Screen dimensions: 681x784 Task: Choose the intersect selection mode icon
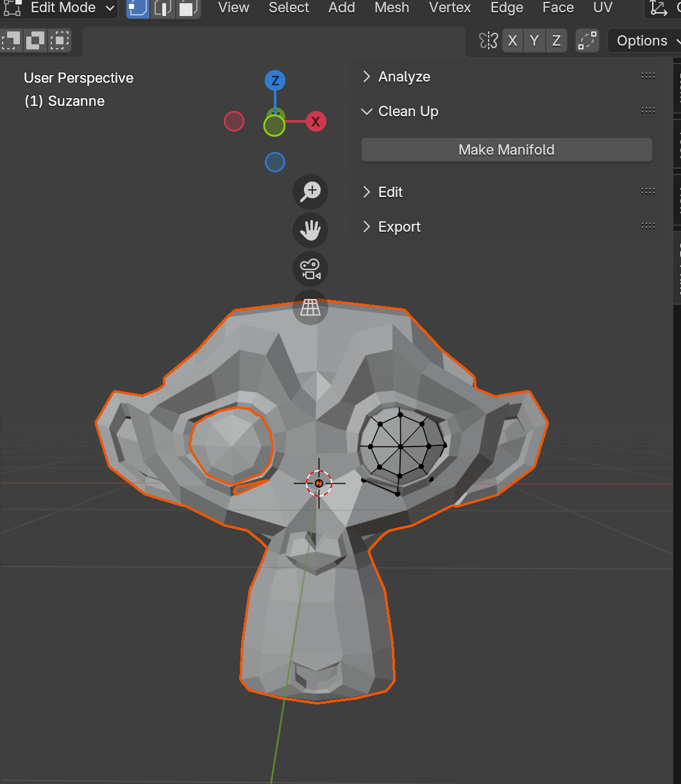pos(60,41)
